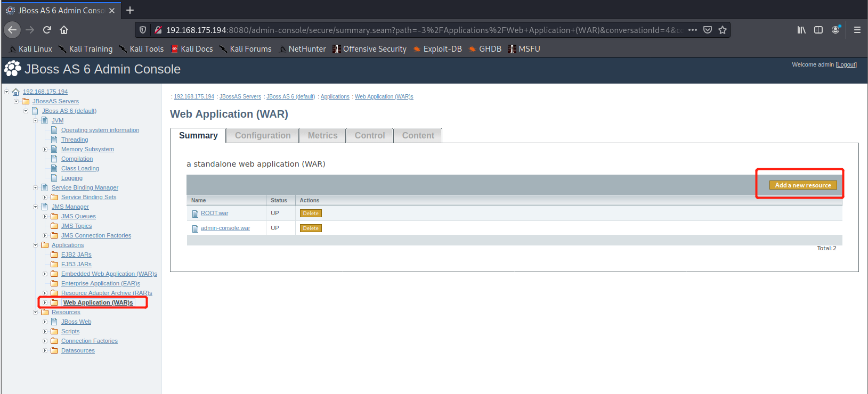Viewport: 868px width, 394px height.
Task: Open Operating system information in the tree
Action: [100, 130]
